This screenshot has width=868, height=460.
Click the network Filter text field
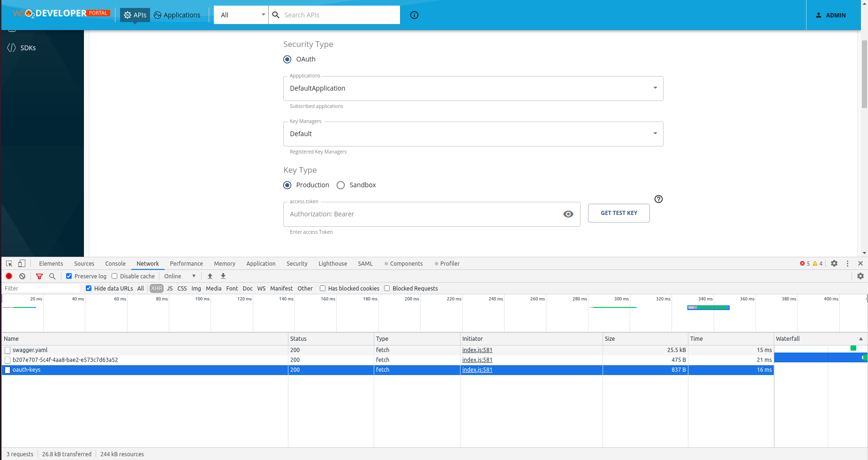pyautogui.click(x=41, y=288)
